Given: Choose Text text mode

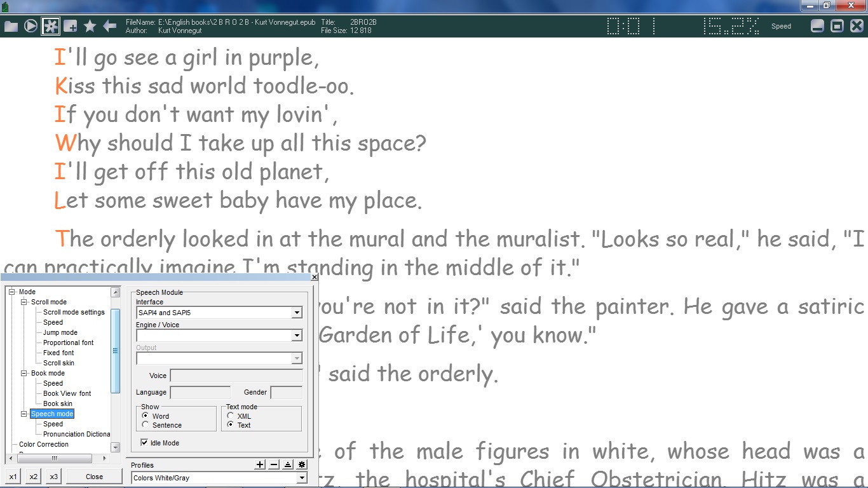Looking at the screenshot, I should [230, 424].
